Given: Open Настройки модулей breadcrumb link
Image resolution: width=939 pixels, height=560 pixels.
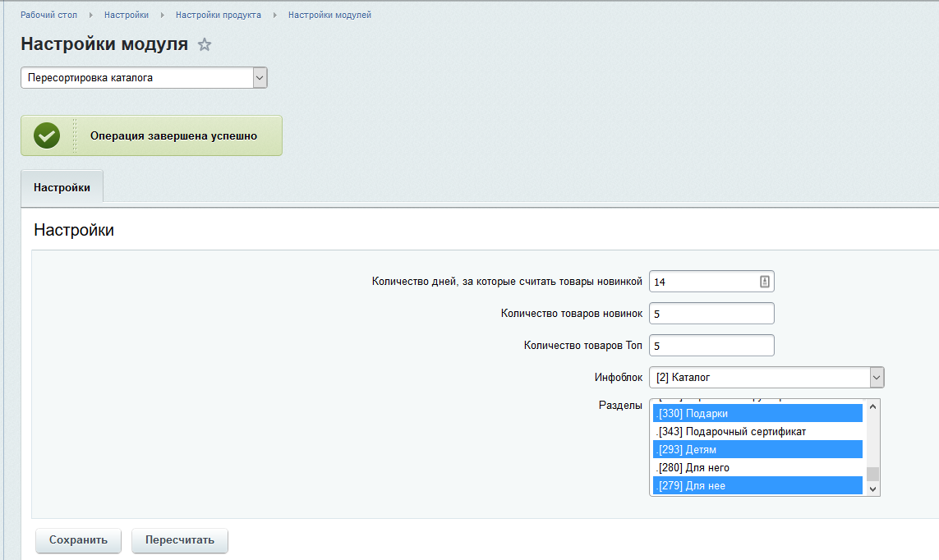Looking at the screenshot, I should (329, 15).
